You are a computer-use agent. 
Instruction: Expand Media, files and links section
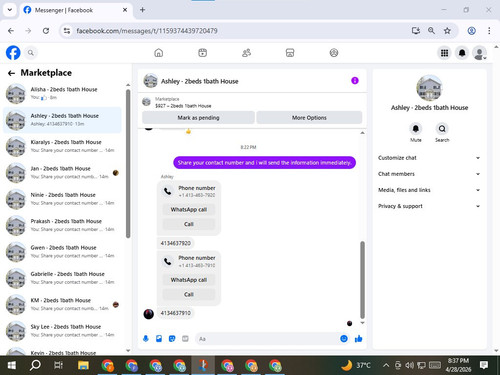point(429,190)
